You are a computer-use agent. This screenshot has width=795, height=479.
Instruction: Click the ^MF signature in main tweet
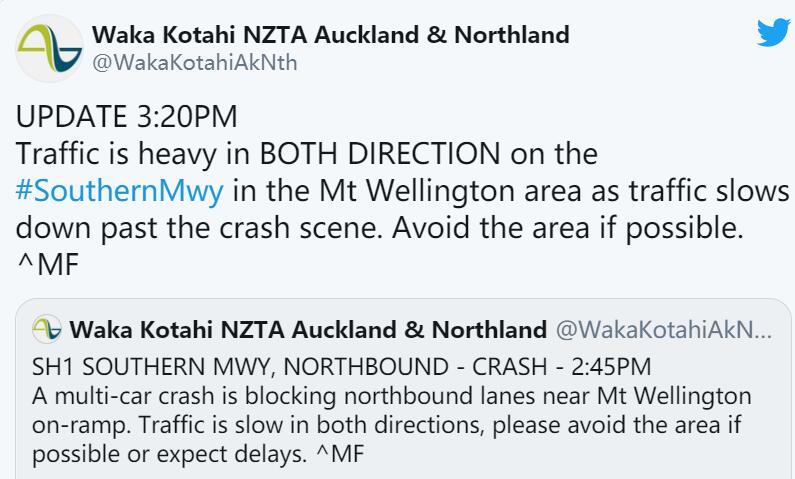click(x=48, y=265)
